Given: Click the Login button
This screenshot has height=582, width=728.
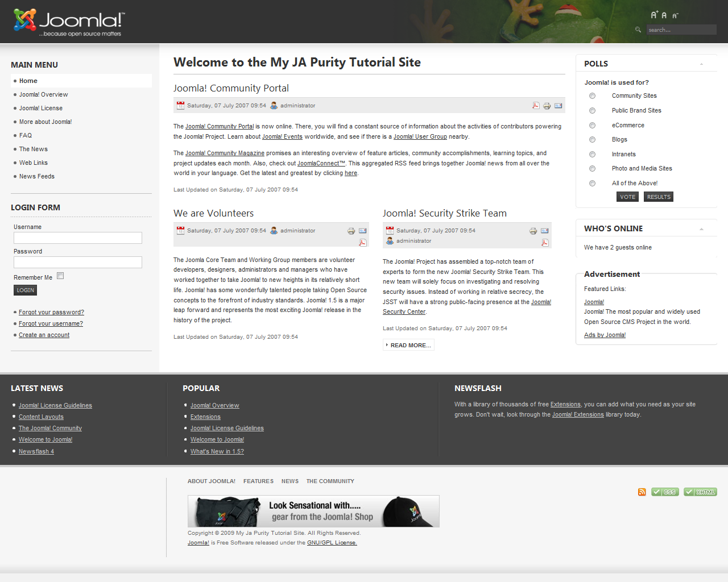Looking at the screenshot, I should point(25,290).
